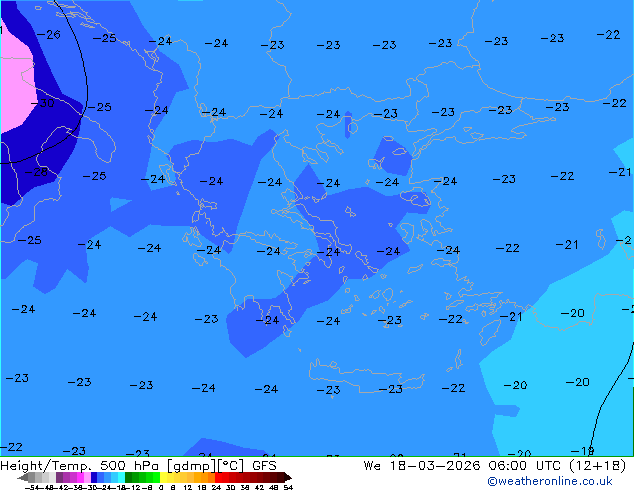Click the bright yellow swatch in the legend
Viewport: 634px width, 490px height.
163,477
